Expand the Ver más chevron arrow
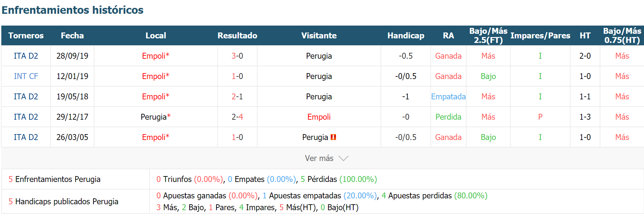The image size is (644, 221). (x=343, y=158)
